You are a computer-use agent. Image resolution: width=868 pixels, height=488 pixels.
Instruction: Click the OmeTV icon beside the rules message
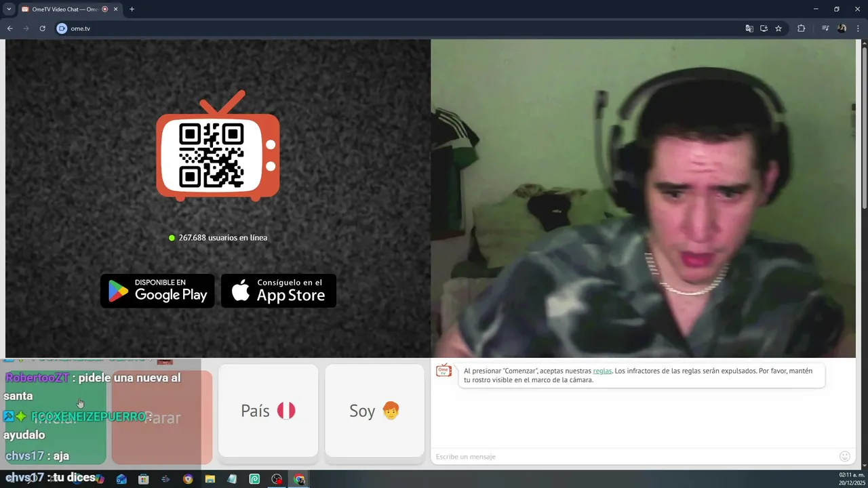coord(443,370)
